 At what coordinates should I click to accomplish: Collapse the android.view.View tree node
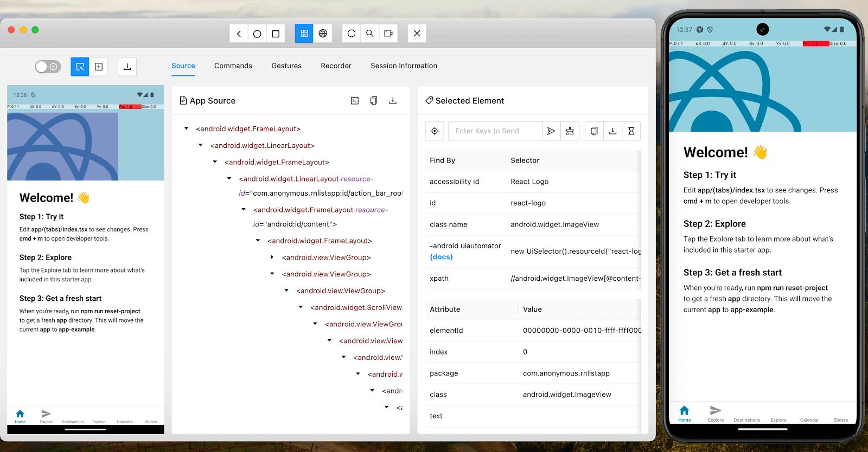329,341
